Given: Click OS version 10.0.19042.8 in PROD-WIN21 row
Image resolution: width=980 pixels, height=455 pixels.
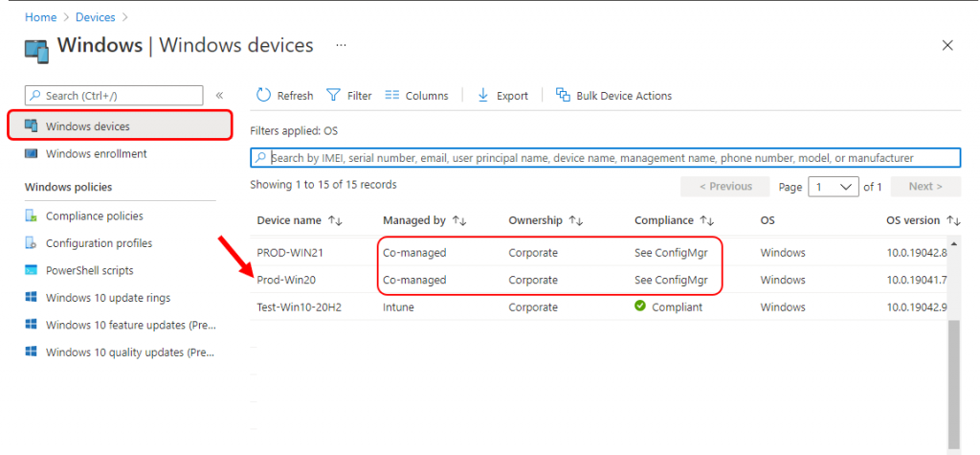Looking at the screenshot, I should pyautogui.click(x=916, y=253).
